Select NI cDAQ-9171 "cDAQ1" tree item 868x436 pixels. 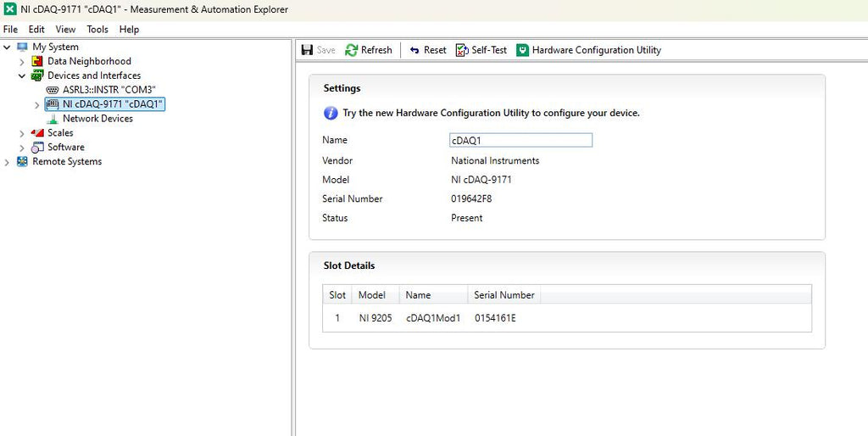coord(113,104)
